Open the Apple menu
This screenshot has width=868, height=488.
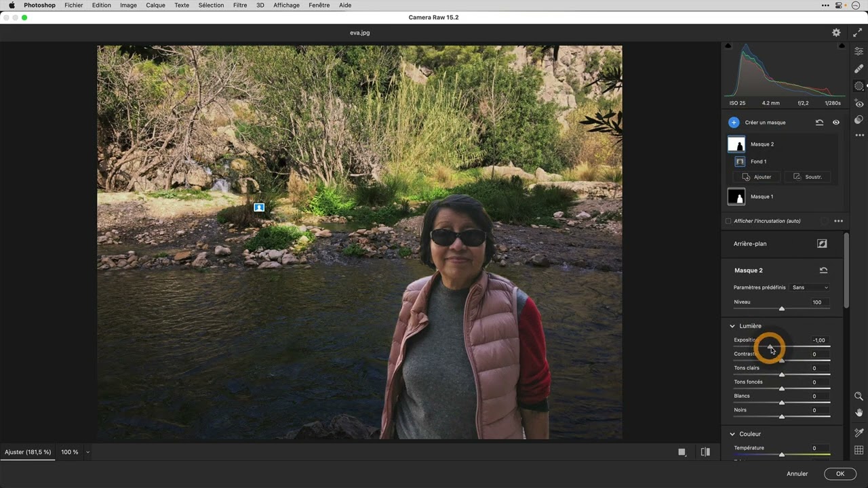pos(12,5)
